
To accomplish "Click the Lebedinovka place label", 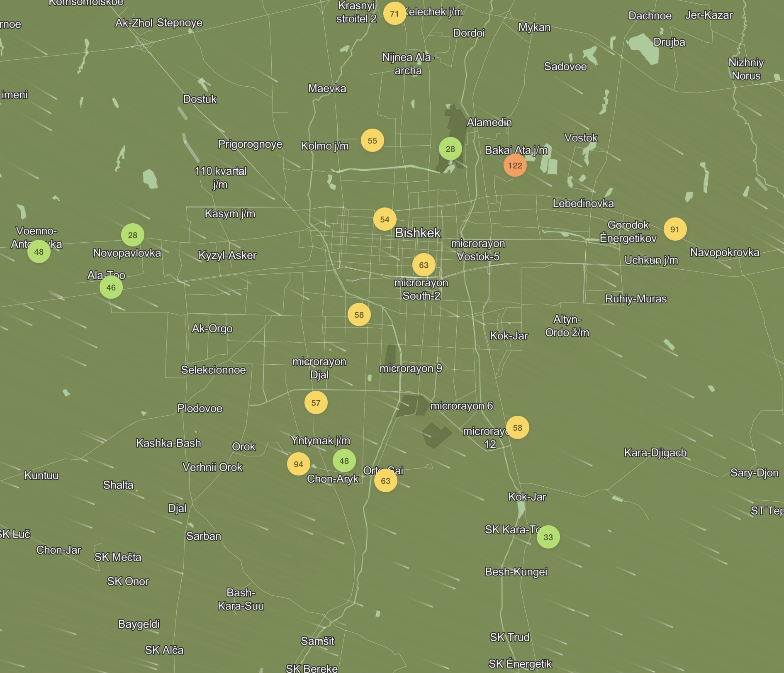I will pyautogui.click(x=583, y=203).
